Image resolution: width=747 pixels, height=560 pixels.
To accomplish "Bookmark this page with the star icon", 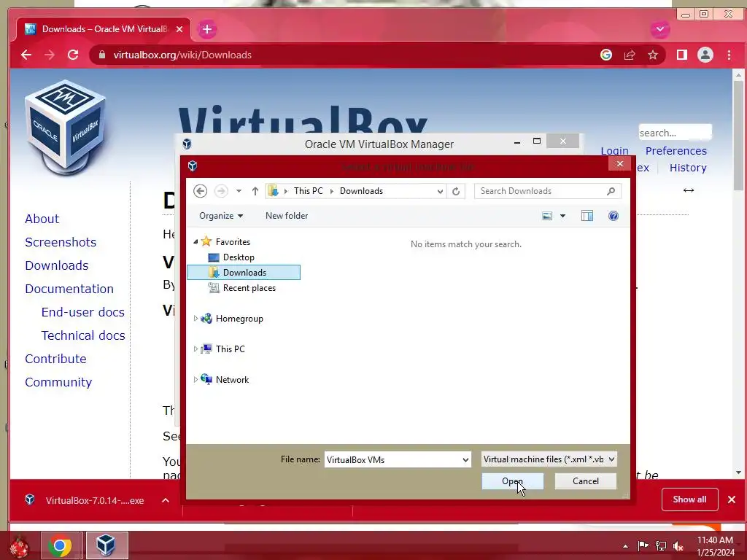I will tap(653, 55).
